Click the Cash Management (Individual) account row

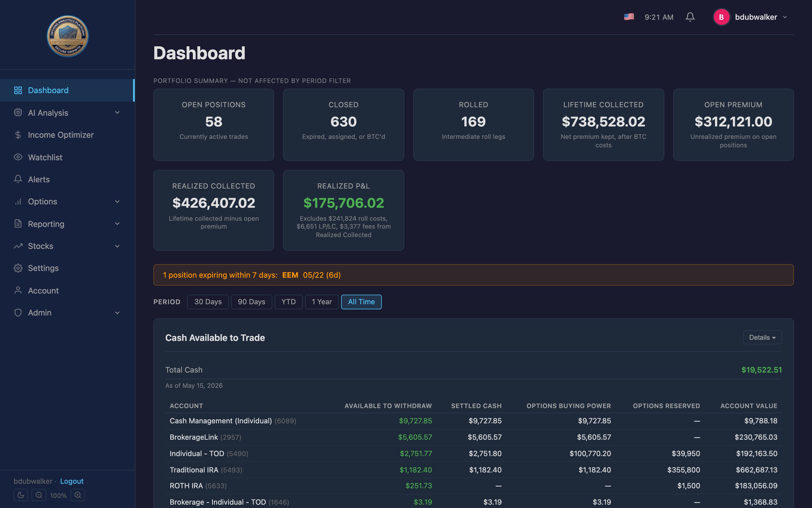(473, 421)
